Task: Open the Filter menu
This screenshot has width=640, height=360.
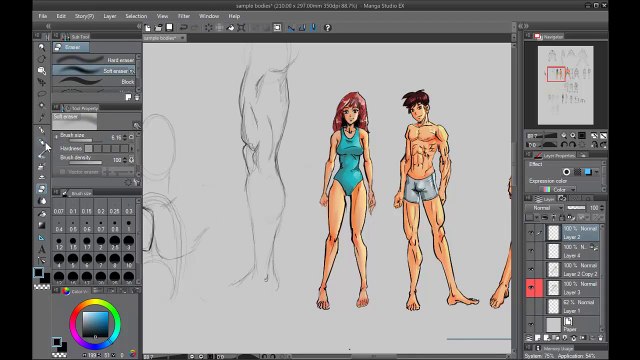Action: [184, 16]
